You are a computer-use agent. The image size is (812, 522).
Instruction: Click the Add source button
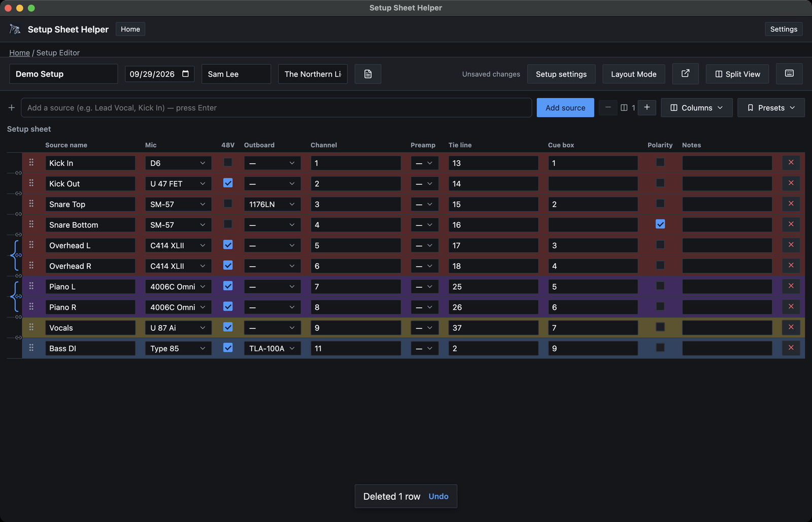tap(565, 108)
